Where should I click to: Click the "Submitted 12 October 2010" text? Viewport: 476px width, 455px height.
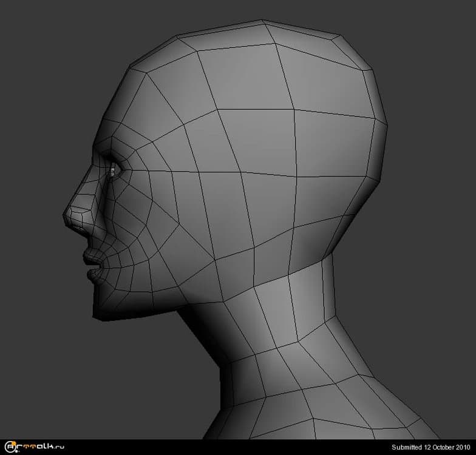pos(431,447)
